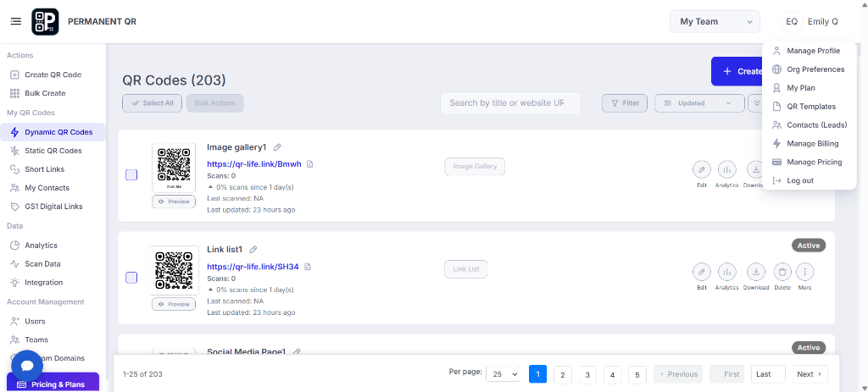
Task: Edit the Link list1 QR code
Action: click(x=701, y=272)
